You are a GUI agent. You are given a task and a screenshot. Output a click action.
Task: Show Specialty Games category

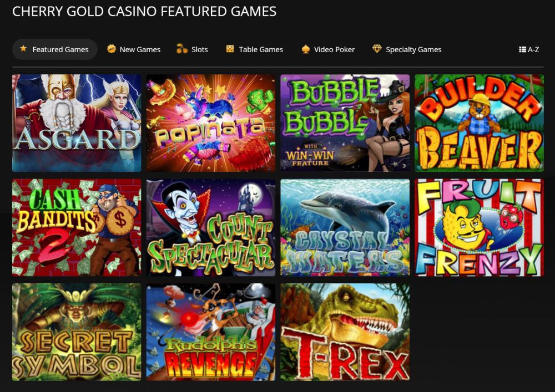click(x=407, y=49)
